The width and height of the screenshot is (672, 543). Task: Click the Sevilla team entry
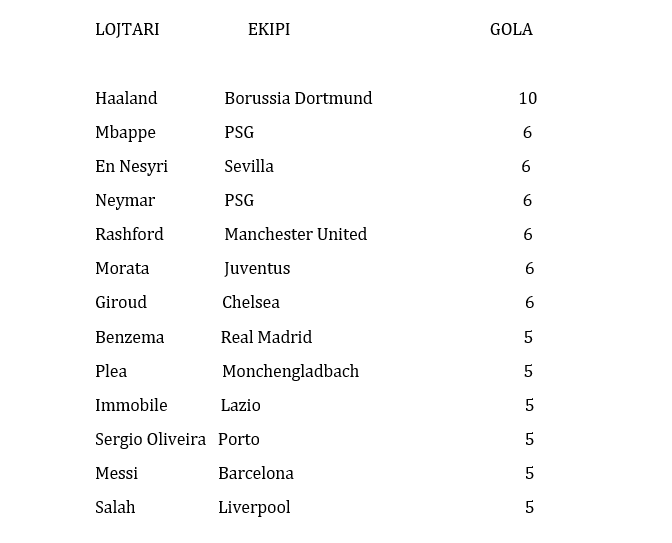pyautogui.click(x=249, y=166)
